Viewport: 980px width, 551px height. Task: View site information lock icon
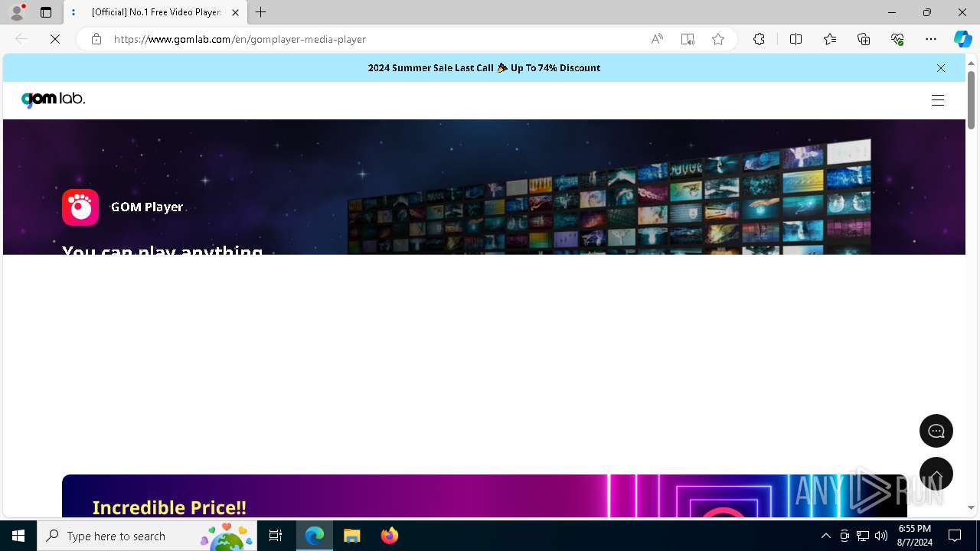point(96,39)
